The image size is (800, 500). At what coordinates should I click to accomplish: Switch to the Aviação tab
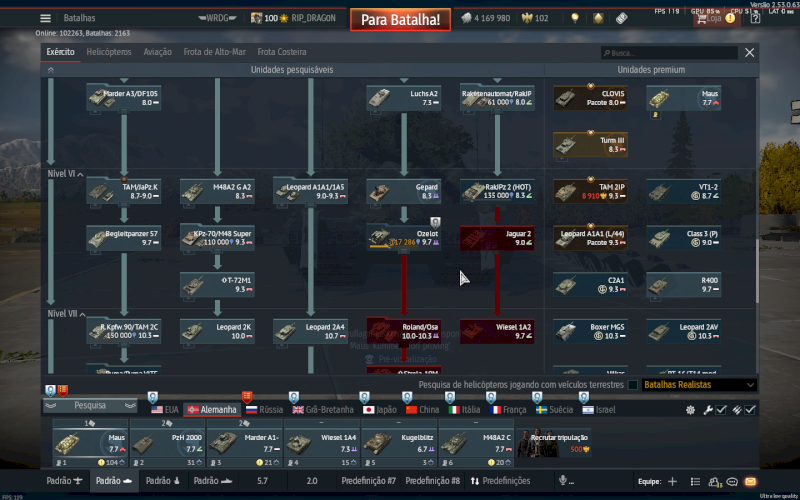[157, 52]
